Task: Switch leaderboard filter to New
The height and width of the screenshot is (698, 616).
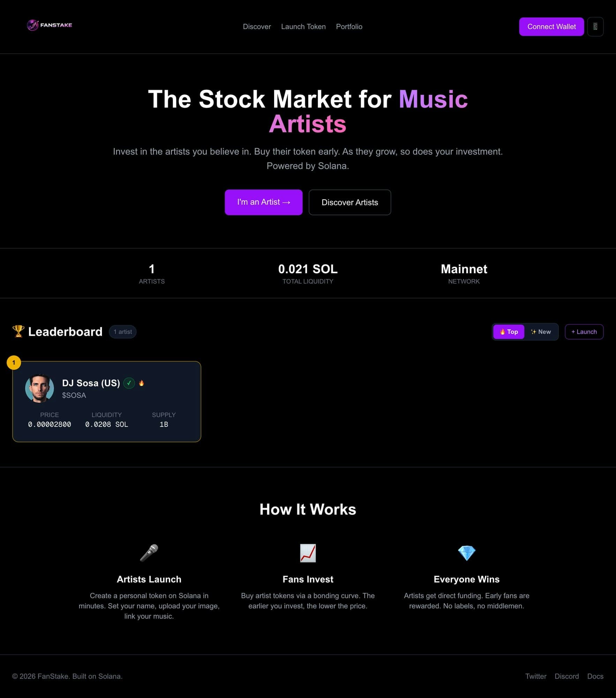Action: tap(541, 332)
